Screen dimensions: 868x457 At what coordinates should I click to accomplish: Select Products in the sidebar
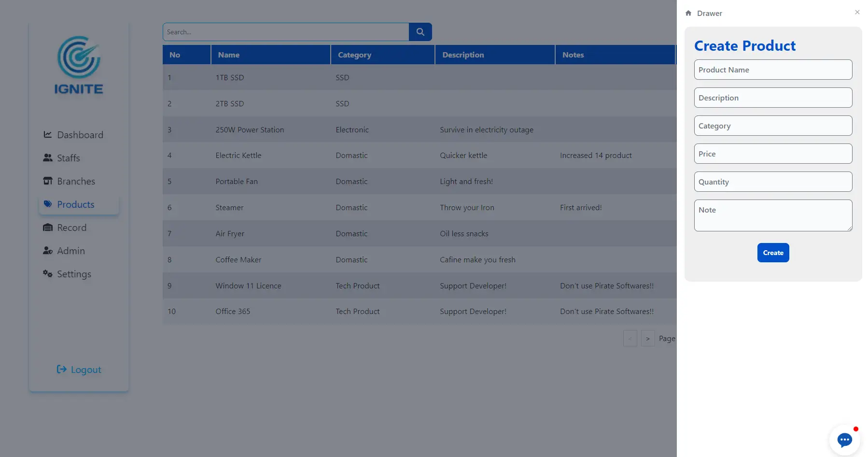coord(75,204)
